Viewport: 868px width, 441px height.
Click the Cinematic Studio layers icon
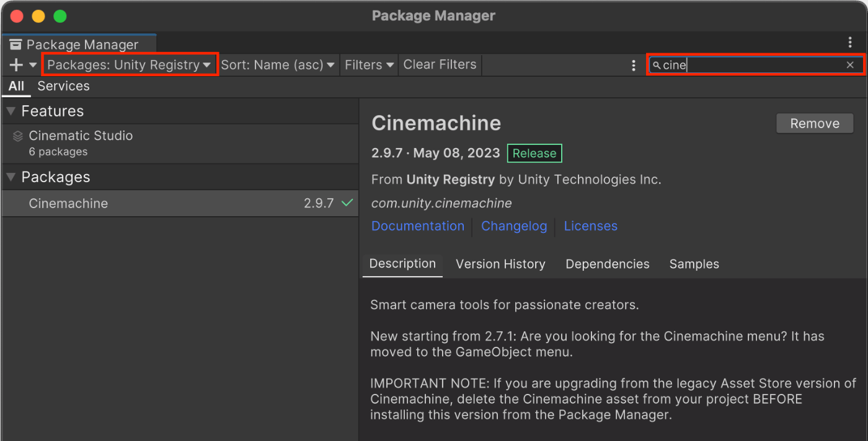tap(18, 136)
